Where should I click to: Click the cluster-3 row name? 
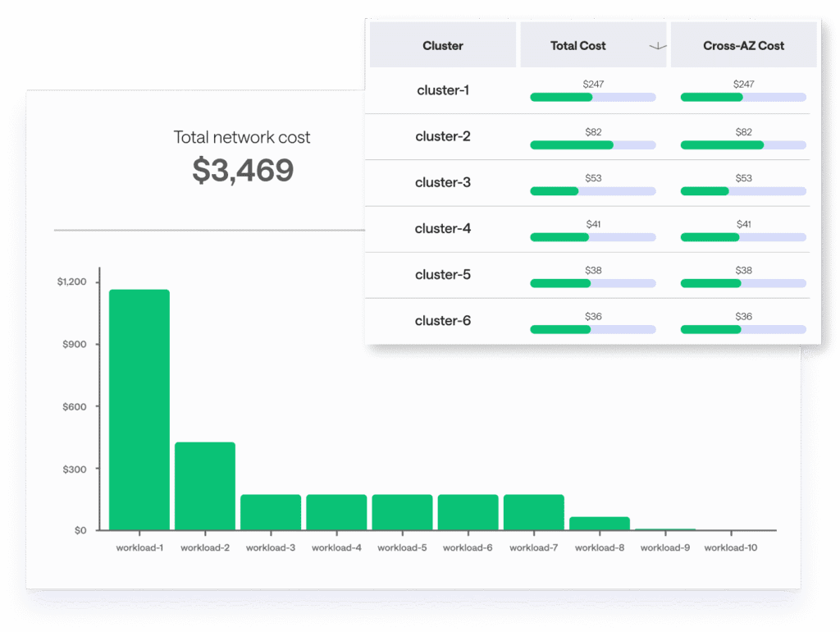click(x=443, y=182)
